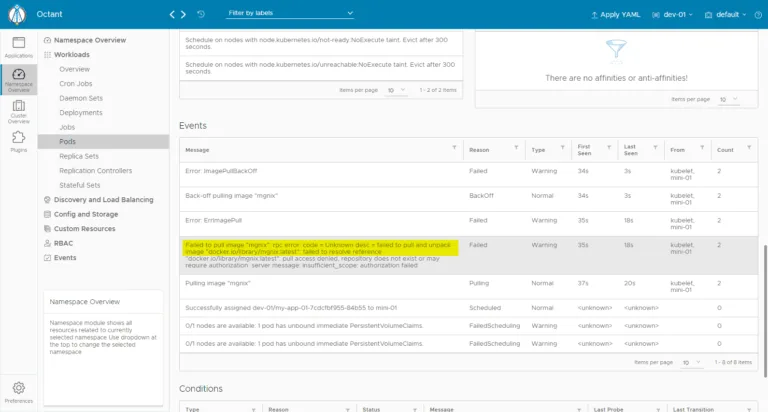Filter the Conditions Type column

[x=254, y=410]
